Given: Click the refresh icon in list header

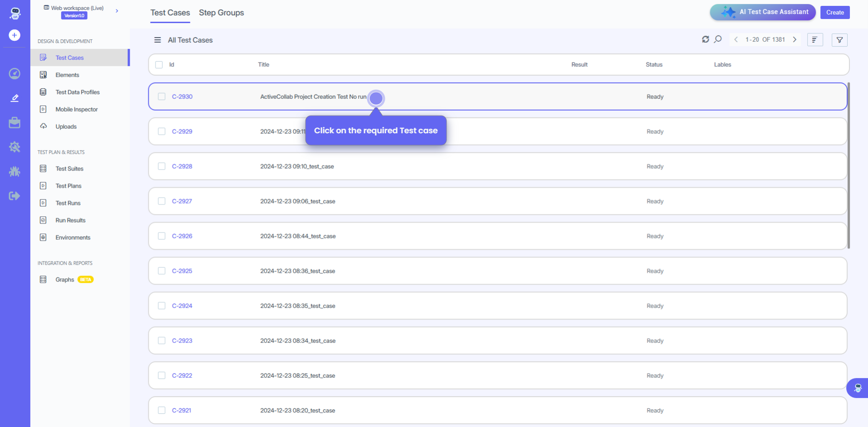Looking at the screenshot, I should 705,39.
